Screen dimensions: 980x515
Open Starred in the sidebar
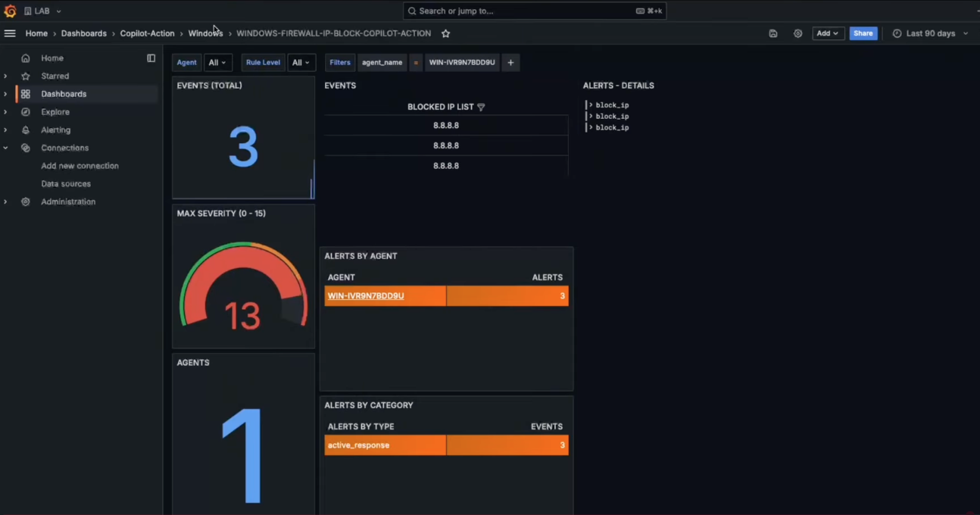point(55,76)
